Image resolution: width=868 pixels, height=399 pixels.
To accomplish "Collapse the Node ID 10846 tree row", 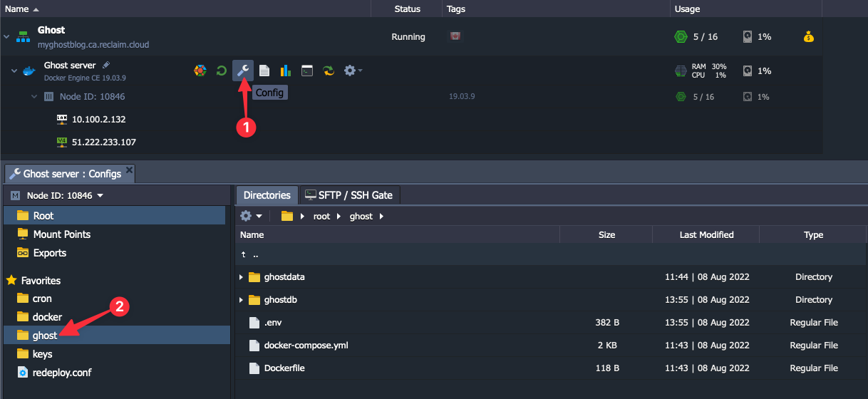I will 34,96.
